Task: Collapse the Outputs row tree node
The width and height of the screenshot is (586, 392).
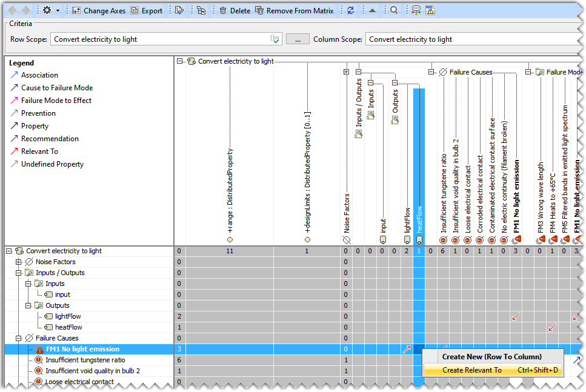Action: click(28, 305)
